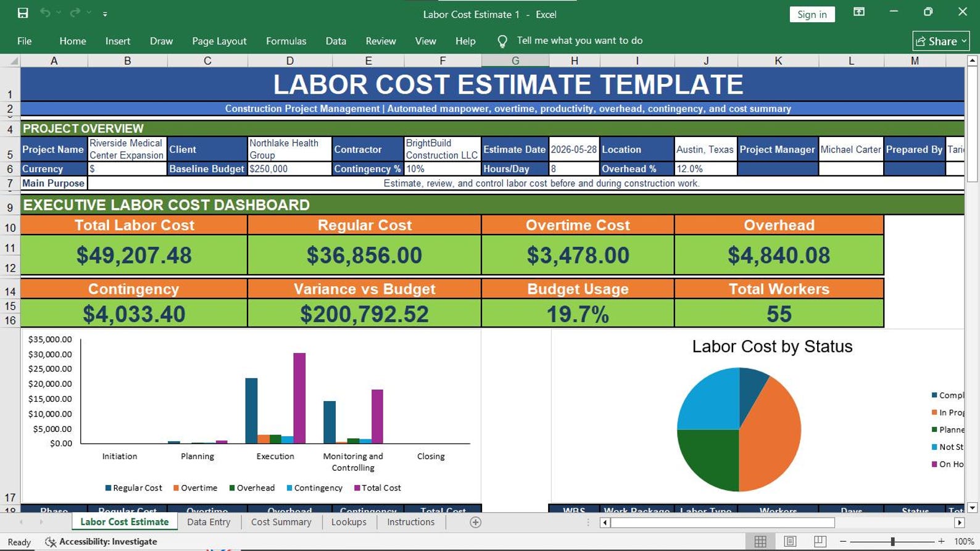Click the Labor Cost by Status pie chart

[x=739, y=429]
